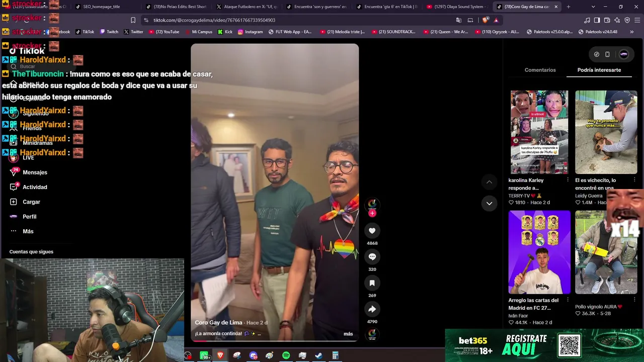Switch to the No Pelao Edits tab

point(175,7)
